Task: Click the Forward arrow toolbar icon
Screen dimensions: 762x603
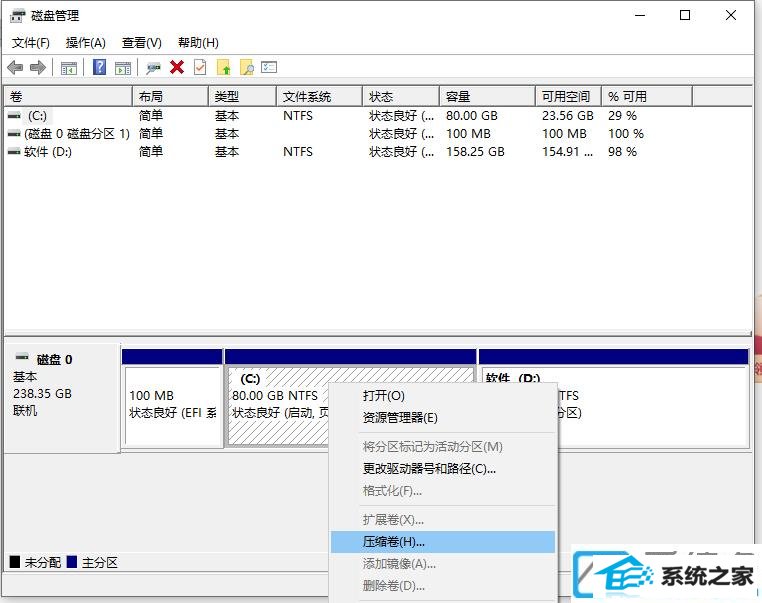Action: tap(38, 67)
